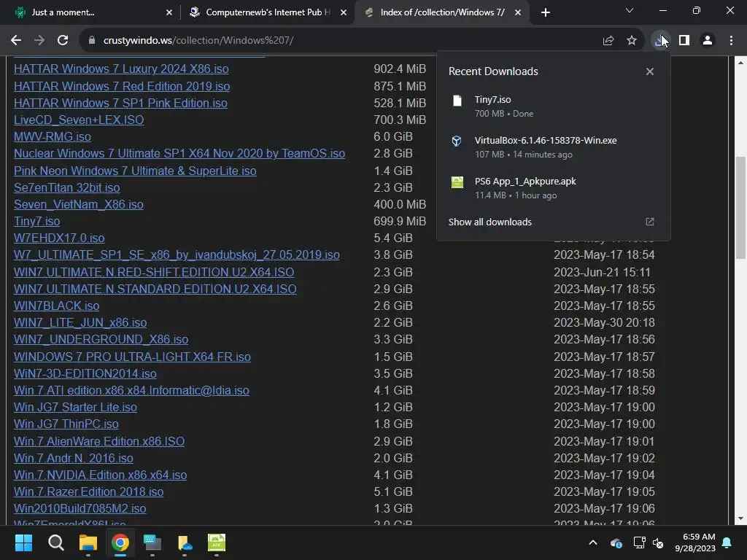Click the address bar URL
Viewport: 747px width, 560px height.
198,41
